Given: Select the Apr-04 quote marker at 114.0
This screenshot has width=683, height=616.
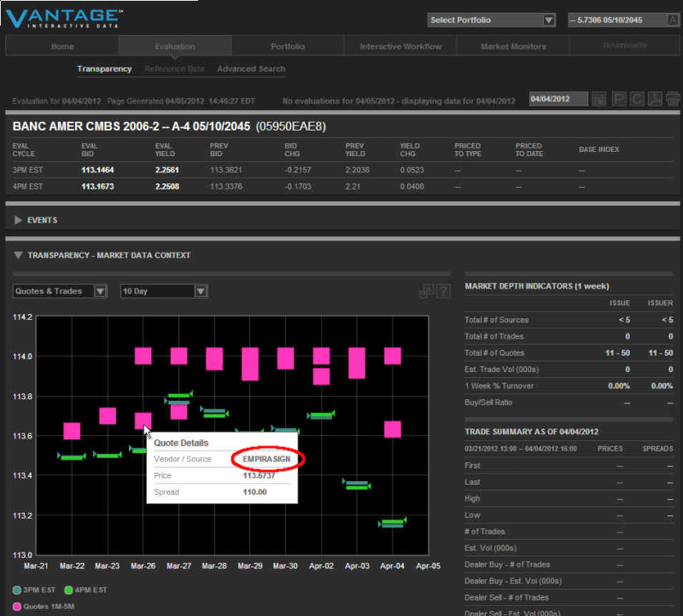Looking at the screenshot, I should [x=393, y=356].
